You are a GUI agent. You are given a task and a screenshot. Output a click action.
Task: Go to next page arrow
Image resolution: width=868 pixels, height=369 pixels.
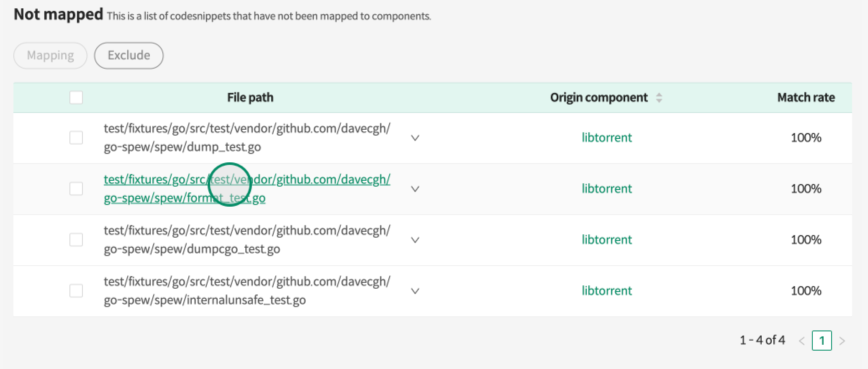842,341
